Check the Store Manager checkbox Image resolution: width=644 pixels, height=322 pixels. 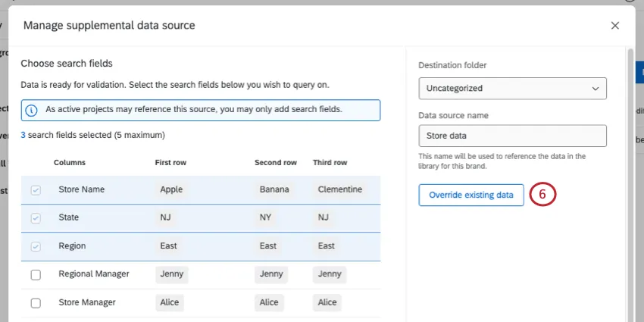[x=36, y=302]
